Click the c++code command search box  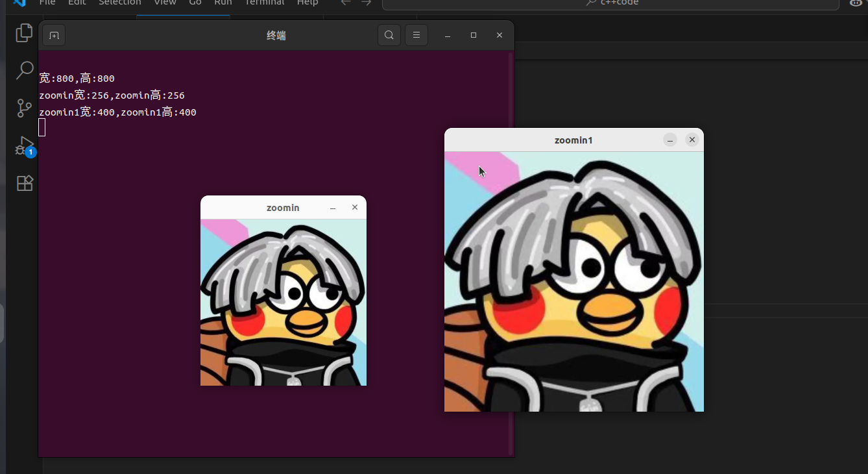(x=610, y=3)
